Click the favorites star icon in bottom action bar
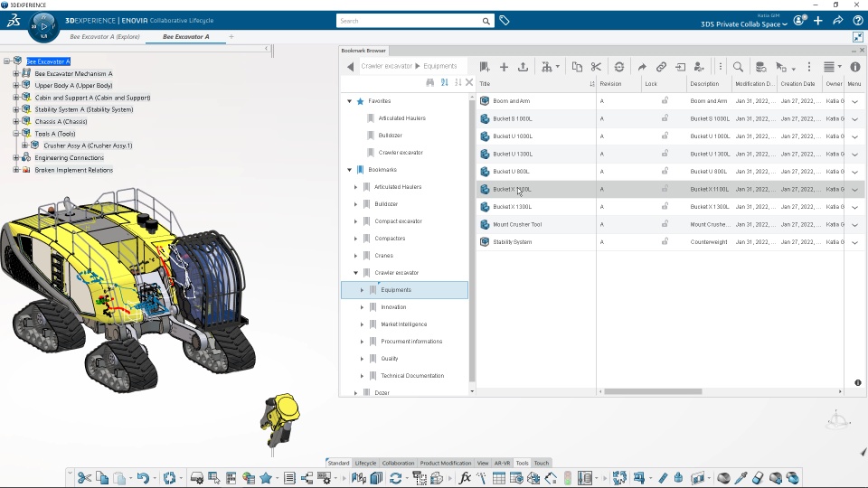Viewport: 868px width, 488px height. tap(266, 477)
